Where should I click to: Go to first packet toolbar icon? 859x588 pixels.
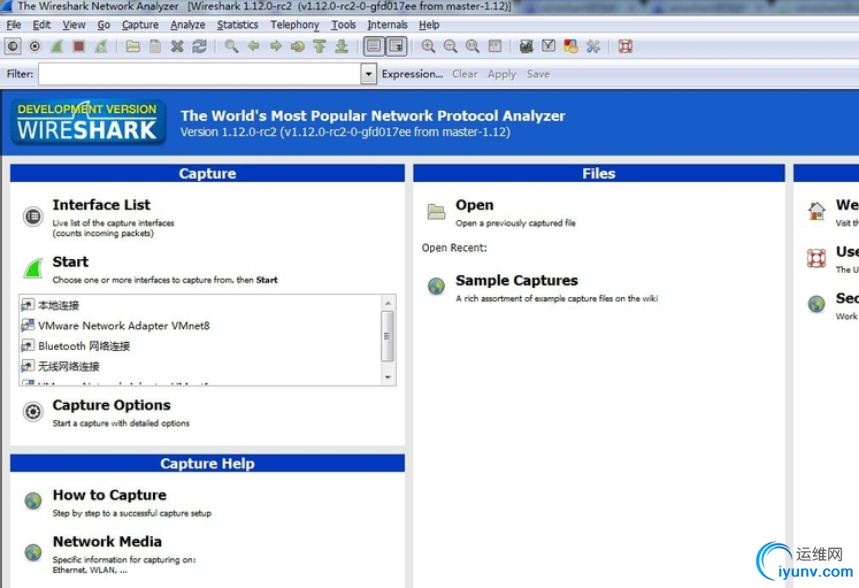pyautogui.click(x=319, y=47)
